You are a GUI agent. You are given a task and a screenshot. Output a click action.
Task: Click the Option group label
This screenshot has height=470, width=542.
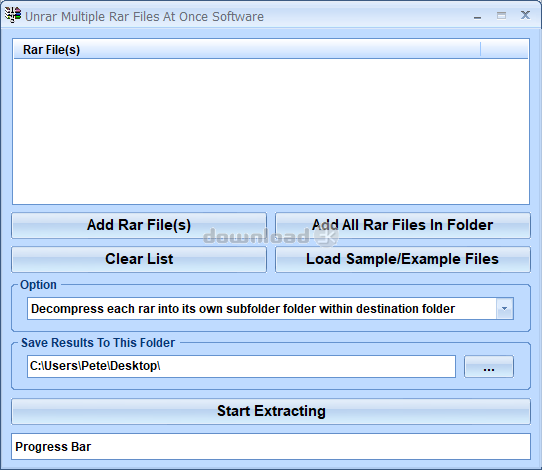38,285
